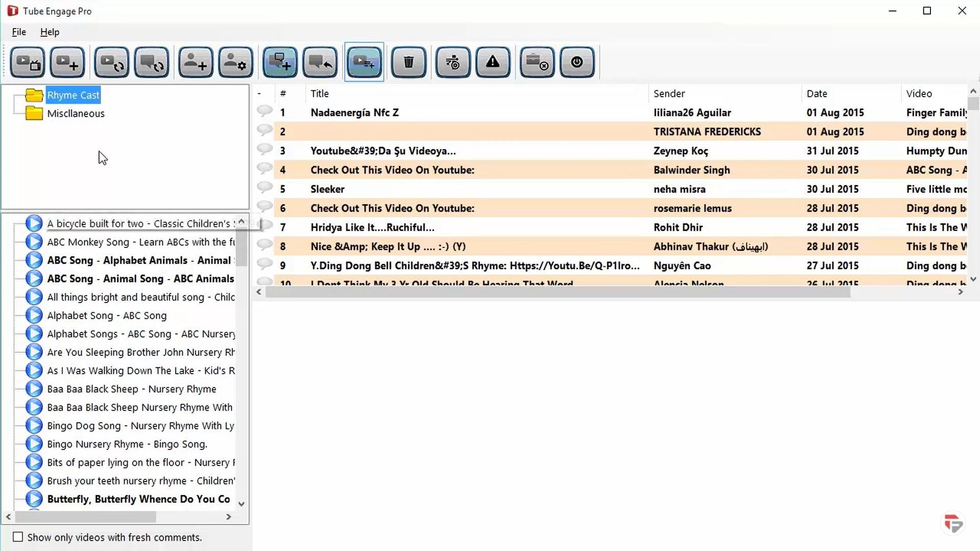Click the add new comment icon
The image size is (980, 551).
click(x=280, y=62)
